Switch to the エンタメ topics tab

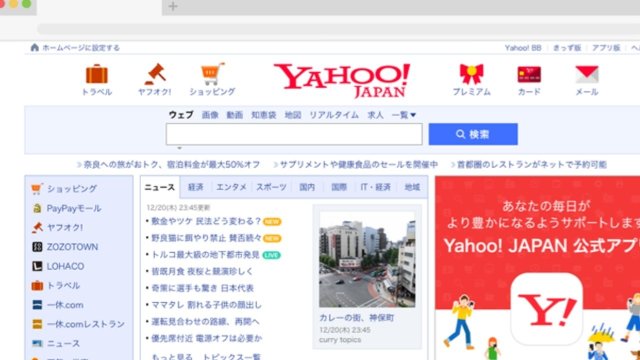[231, 187]
